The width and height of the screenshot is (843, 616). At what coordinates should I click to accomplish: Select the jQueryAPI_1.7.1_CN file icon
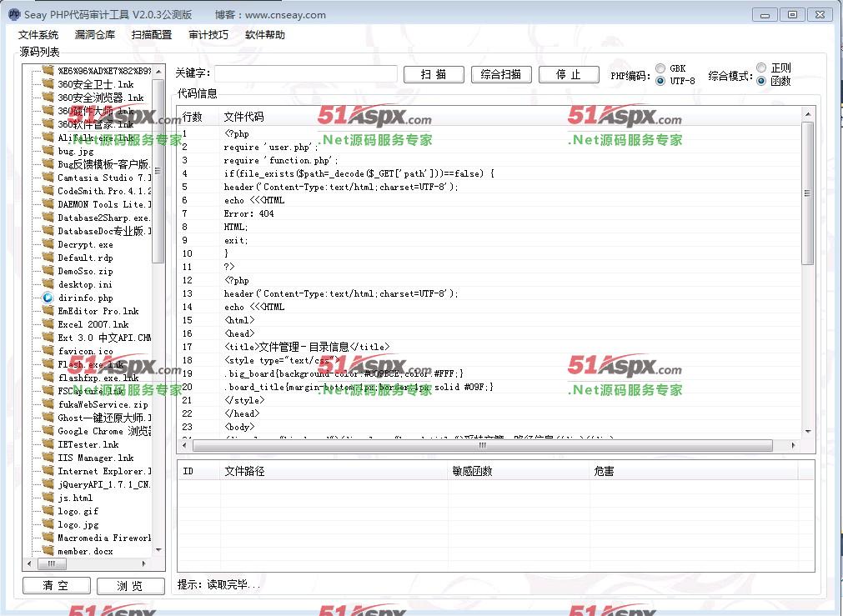click(48, 484)
